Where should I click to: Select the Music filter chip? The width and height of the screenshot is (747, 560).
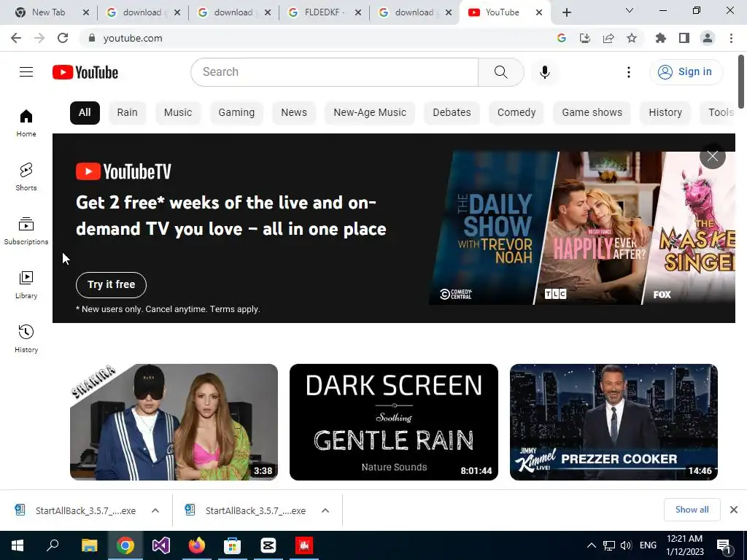(178, 113)
